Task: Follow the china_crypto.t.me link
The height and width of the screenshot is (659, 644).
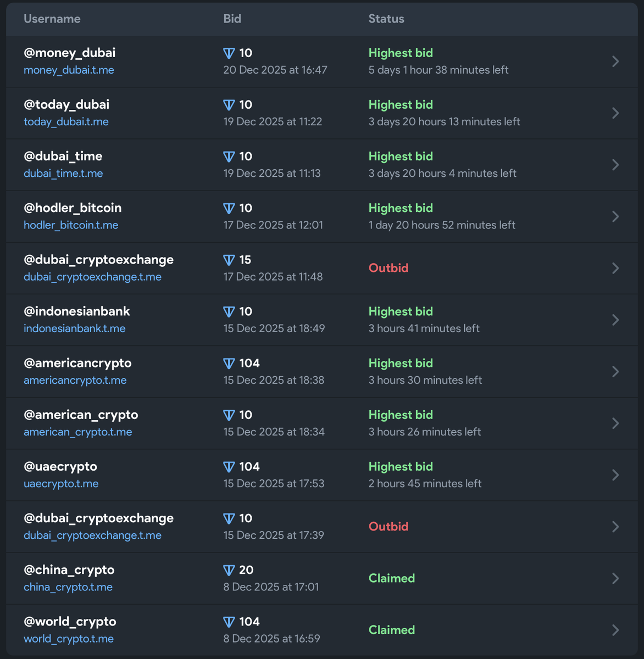Action: tap(68, 587)
